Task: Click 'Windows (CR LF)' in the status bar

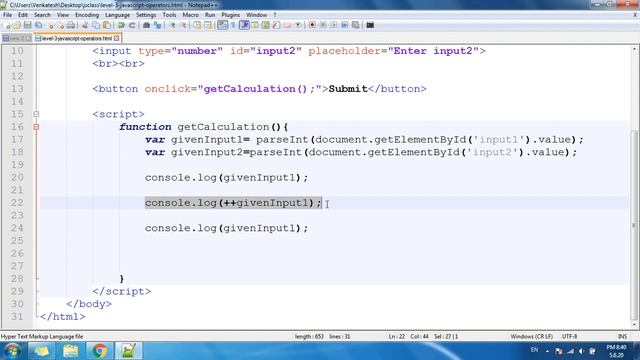Action: coord(531,337)
